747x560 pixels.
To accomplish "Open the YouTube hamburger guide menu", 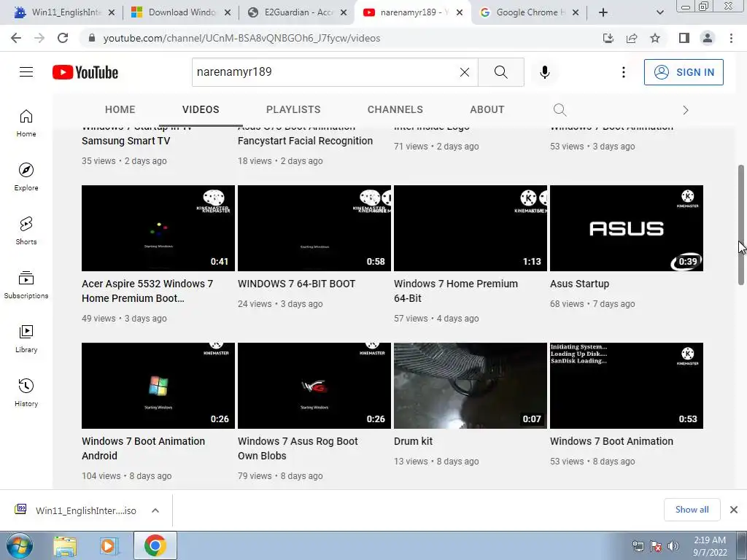I will [x=26, y=72].
